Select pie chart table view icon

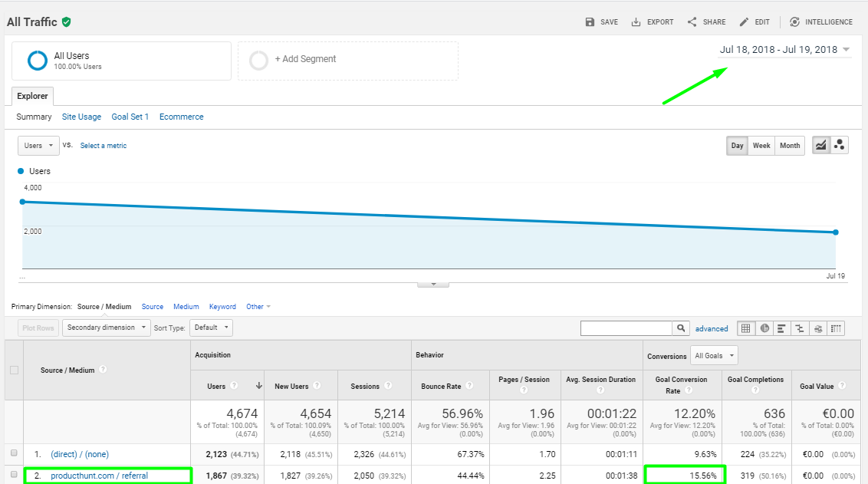(x=764, y=328)
